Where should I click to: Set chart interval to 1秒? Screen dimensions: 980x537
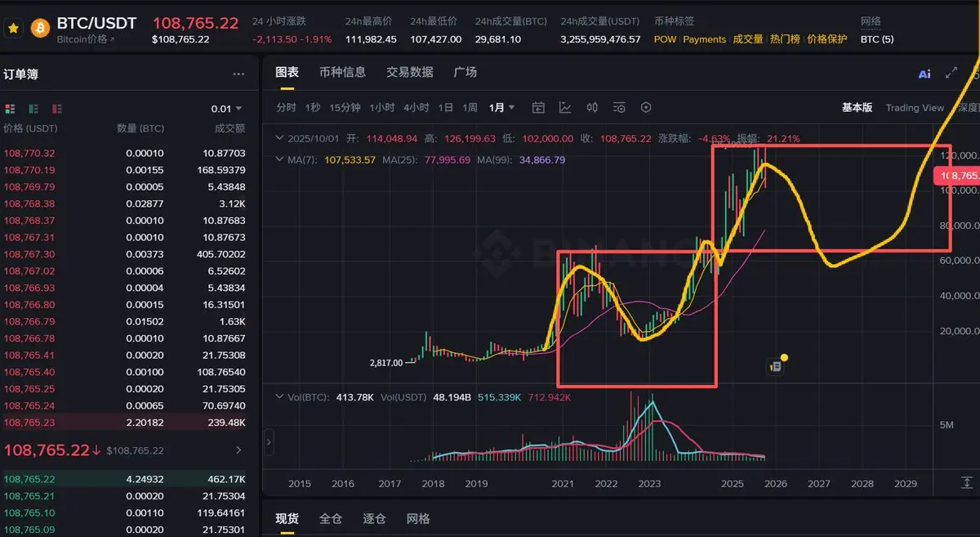[313, 107]
